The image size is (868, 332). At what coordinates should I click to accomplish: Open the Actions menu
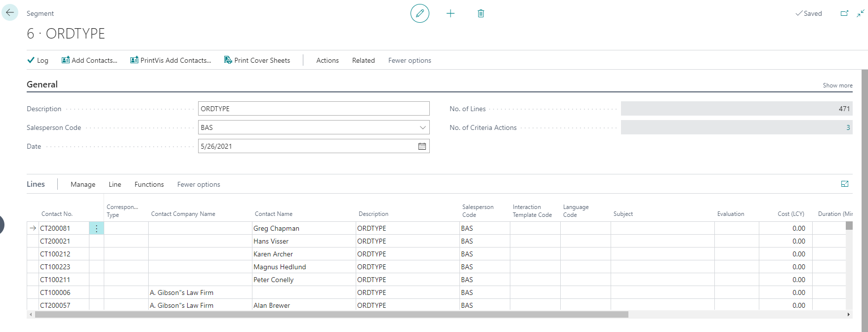tap(328, 60)
